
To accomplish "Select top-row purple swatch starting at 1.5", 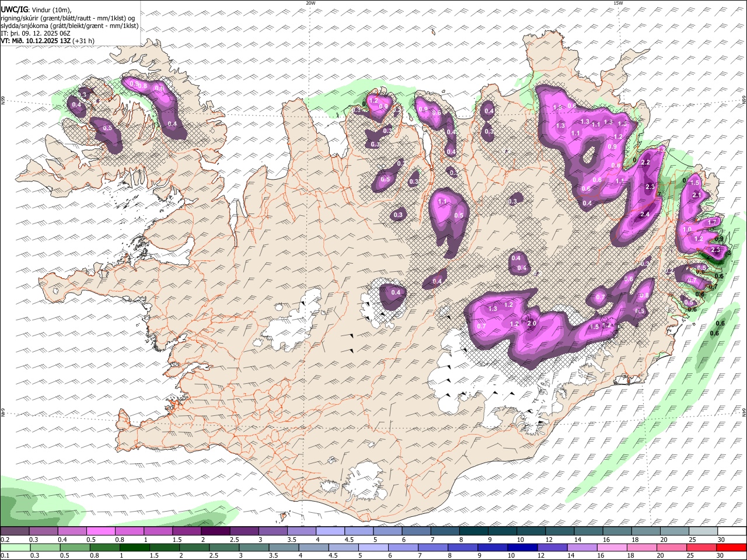I will point(187,531).
